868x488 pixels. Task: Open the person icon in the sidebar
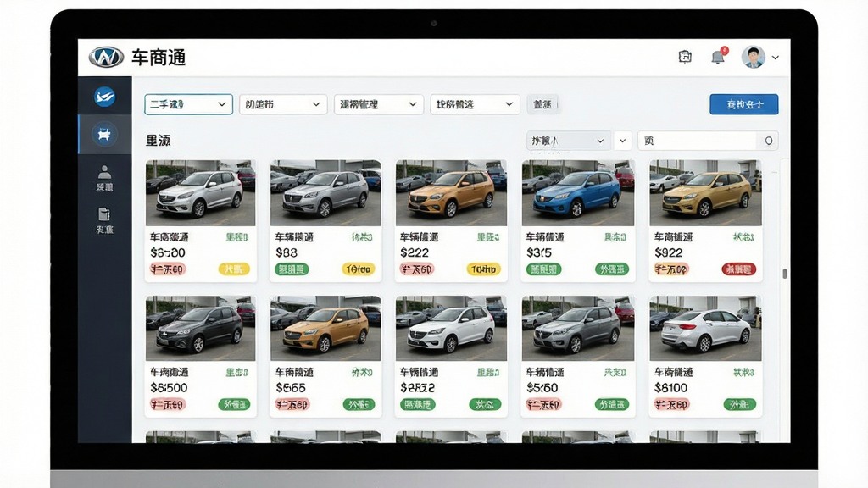(104, 178)
